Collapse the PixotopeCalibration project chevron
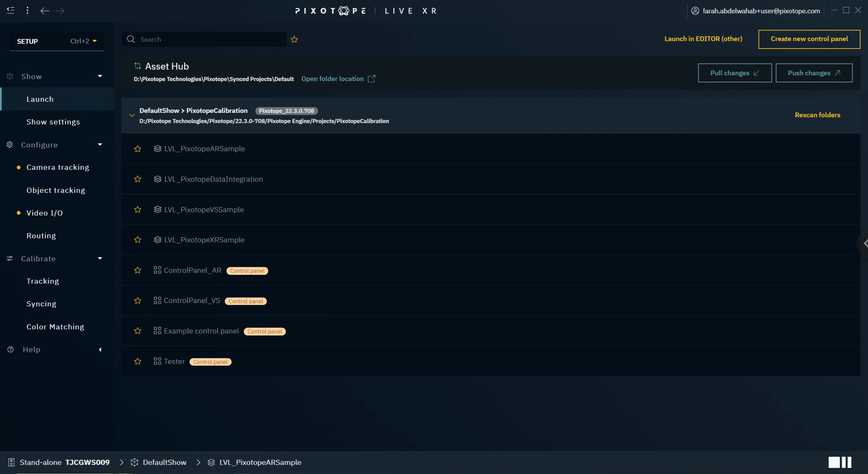 pyautogui.click(x=132, y=115)
